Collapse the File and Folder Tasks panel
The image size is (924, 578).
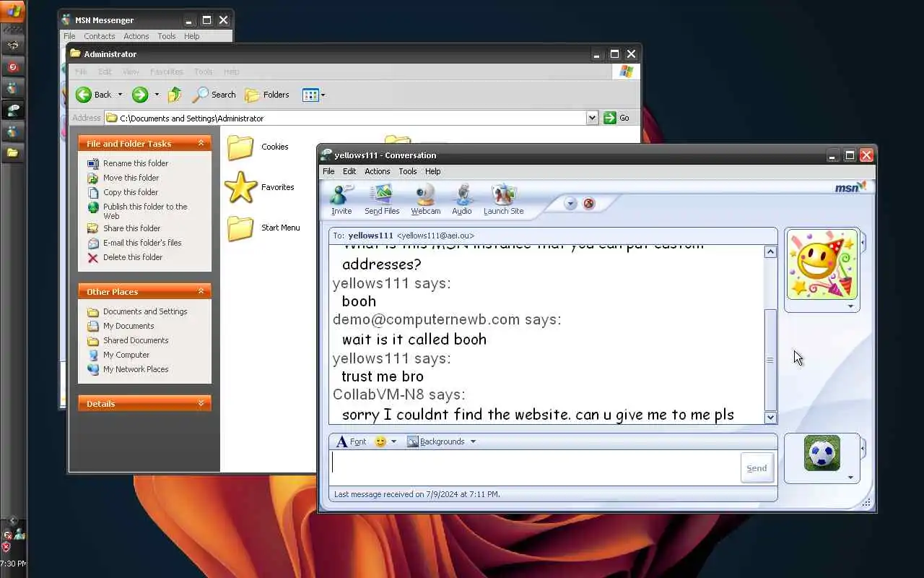(201, 143)
